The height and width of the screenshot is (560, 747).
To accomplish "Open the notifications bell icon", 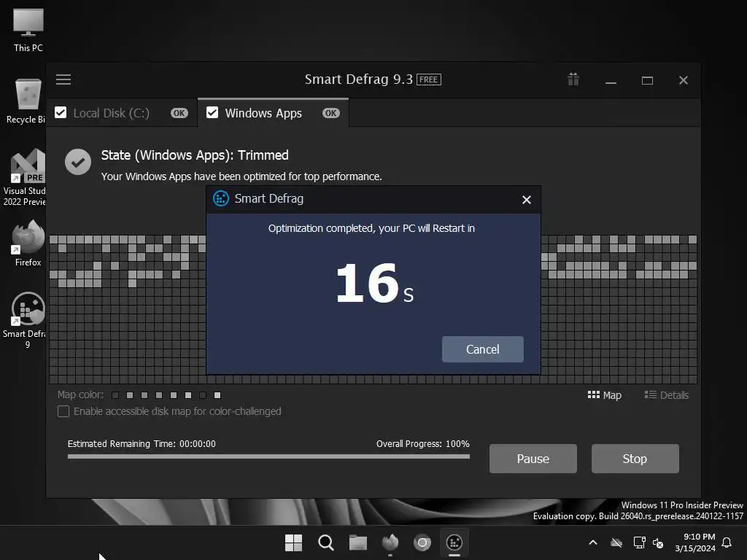I will click(727, 542).
